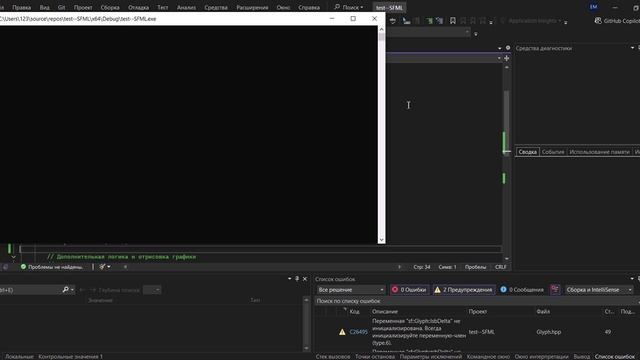Sort by the Описание column header
The width and height of the screenshot is (640, 360).
[x=384, y=311]
